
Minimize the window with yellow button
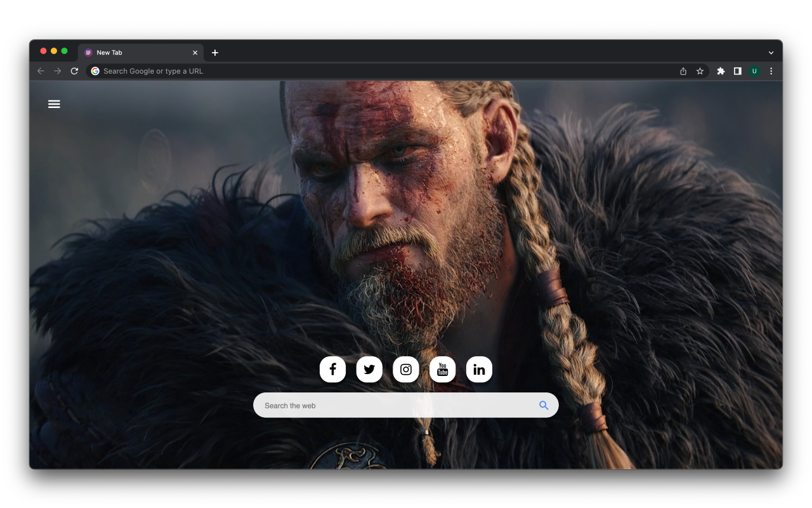tap(54, 51)
